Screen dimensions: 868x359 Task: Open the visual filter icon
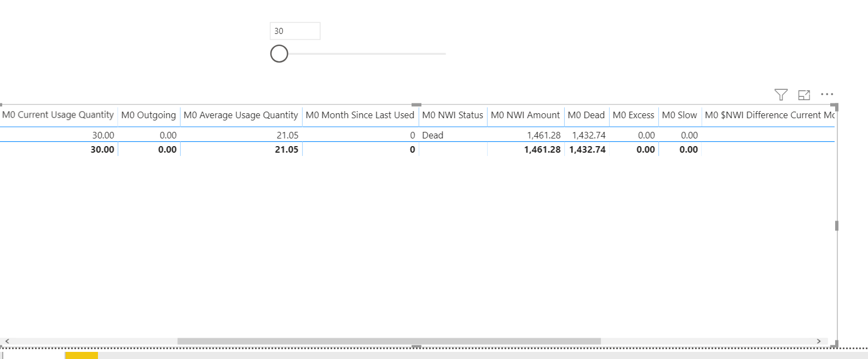(781, 95)
